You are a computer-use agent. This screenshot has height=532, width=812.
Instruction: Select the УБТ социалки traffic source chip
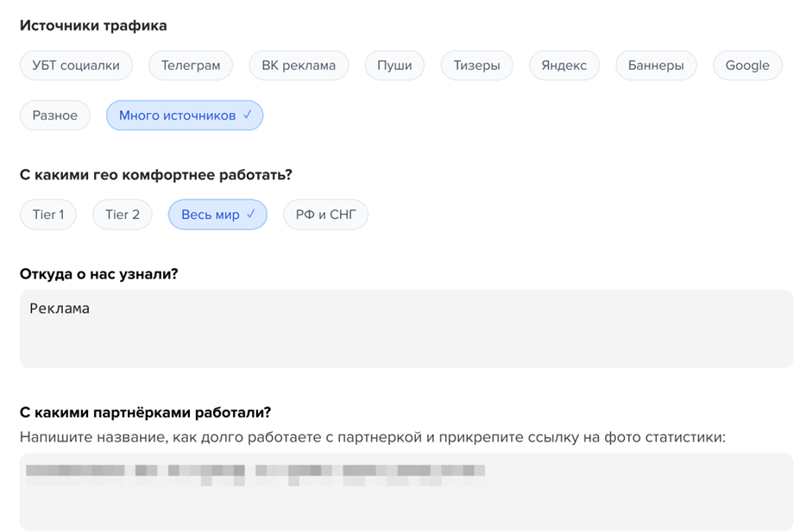pyautogui.click(x=76, y=66)
